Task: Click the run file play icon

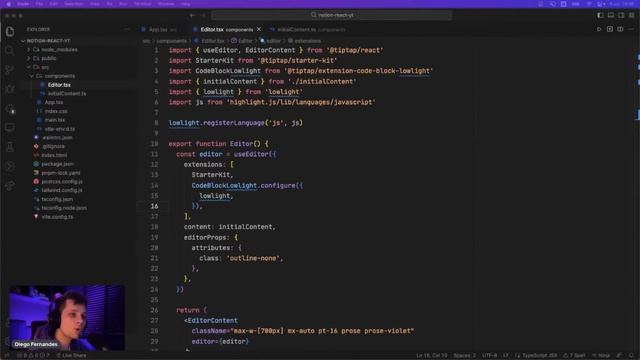Action: pos(599,29)
